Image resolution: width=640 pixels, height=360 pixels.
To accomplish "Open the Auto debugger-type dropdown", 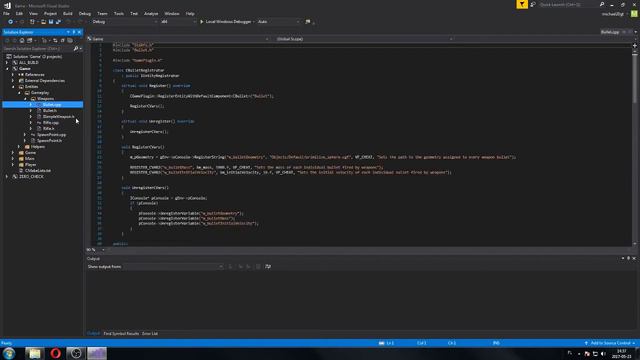I will 278,22.
